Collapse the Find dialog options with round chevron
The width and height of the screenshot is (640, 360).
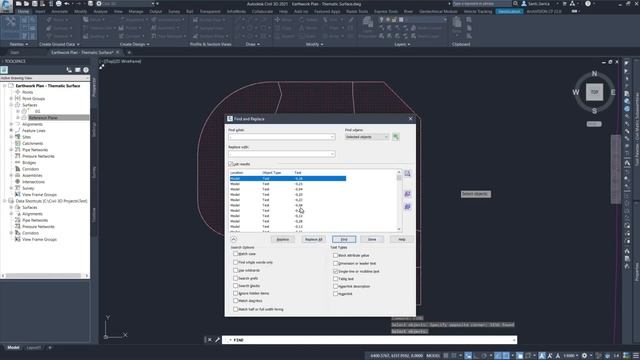pyautogui.click(x=233, y=240)
